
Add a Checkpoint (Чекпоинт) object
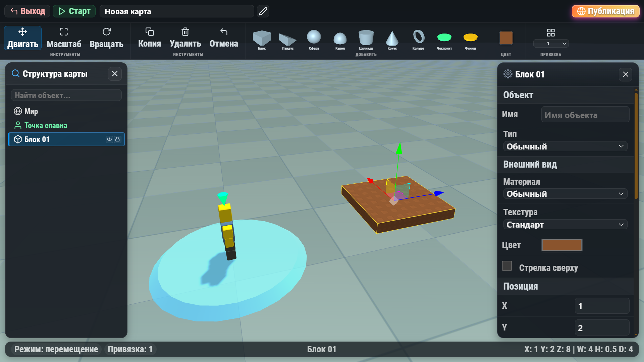(x=444, y=40)
